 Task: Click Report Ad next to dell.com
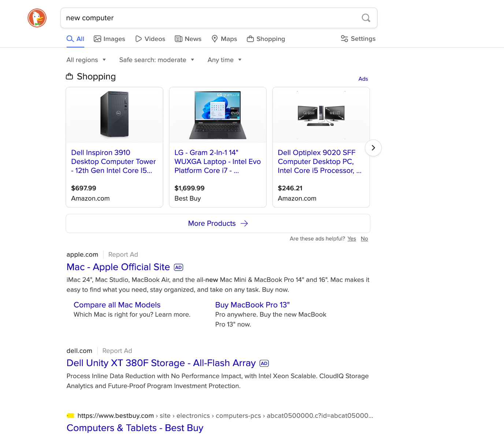coord(117,351)
